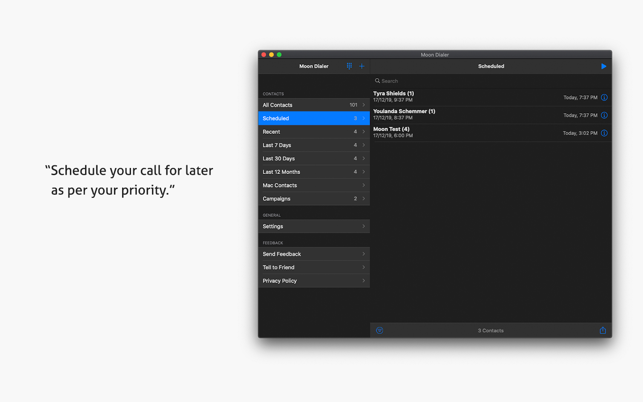Screen dimensions: 643x402
Task: Open the dial pad keypad icon
Action: pyautogui.click(x=349, y=66)
